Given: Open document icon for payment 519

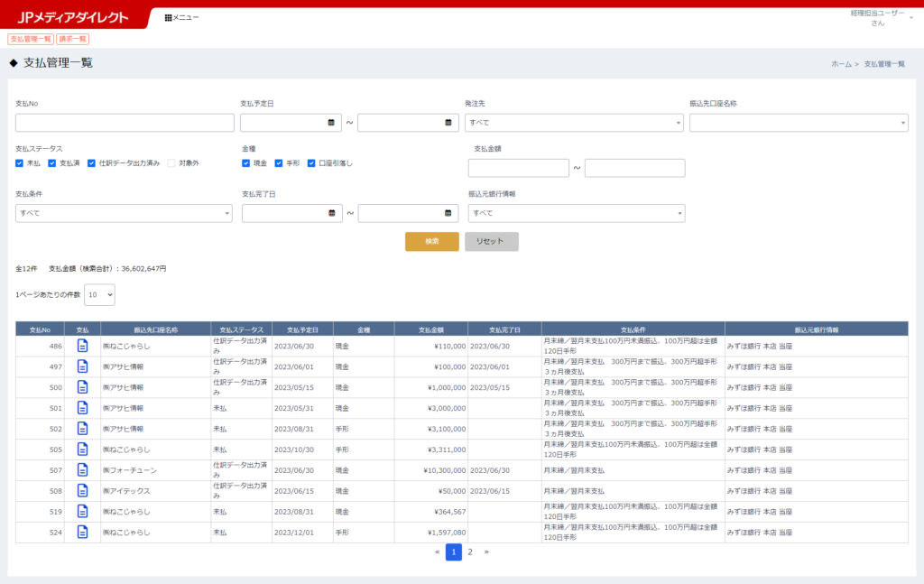Looking at the screenshot, I should click(82, 511).
